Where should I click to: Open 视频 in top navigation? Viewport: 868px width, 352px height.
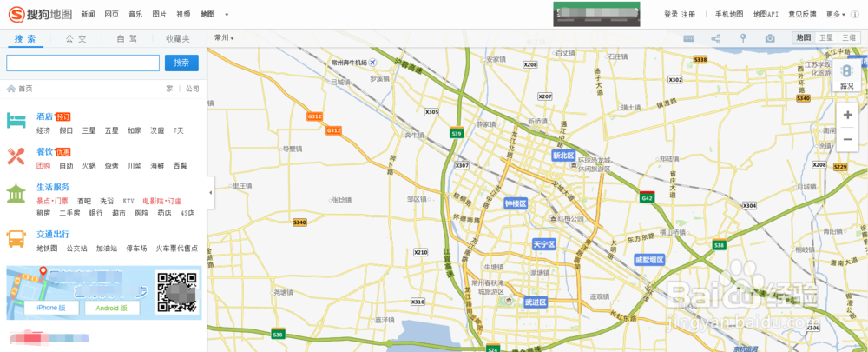tap(183, 15)
